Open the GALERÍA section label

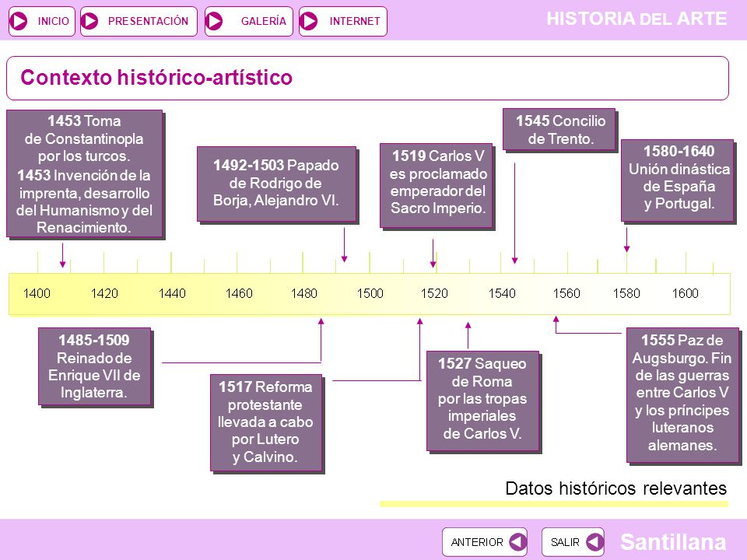coord(264,22)
